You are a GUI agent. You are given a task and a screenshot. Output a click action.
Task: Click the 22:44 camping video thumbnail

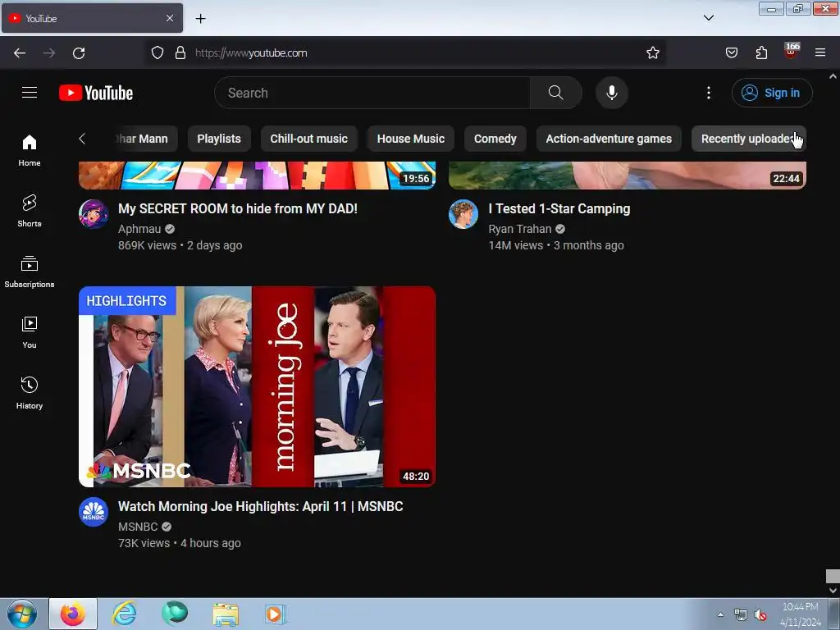628,176
